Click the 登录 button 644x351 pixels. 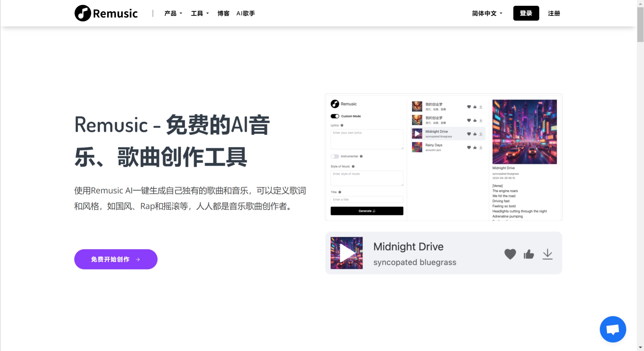[x=526, y=13]
